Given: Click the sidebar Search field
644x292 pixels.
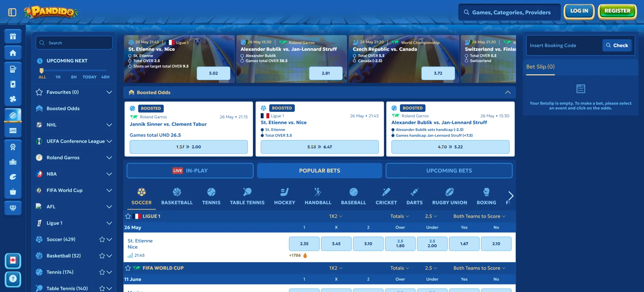Looking at the screenshot, I should [74, 43].
